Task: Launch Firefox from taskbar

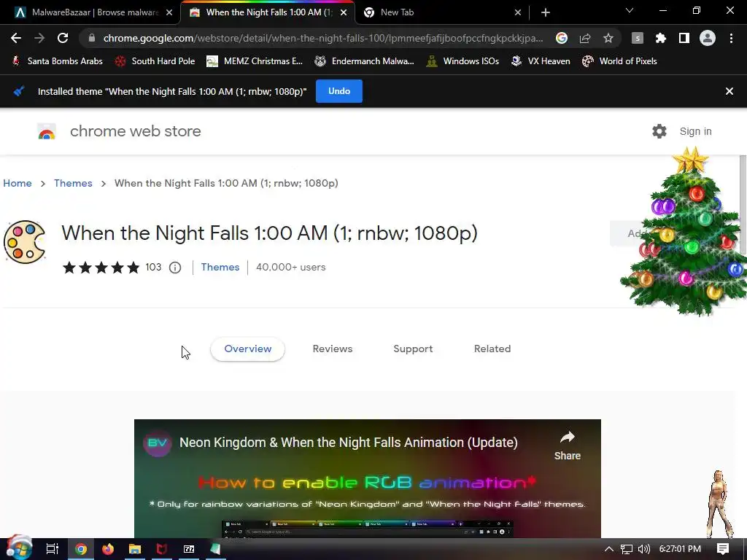Action: point(108,549)
